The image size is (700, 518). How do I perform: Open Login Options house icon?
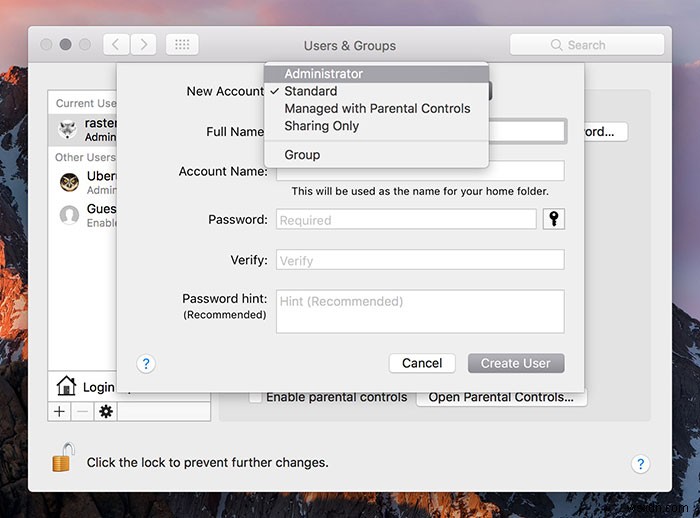tap(66, 386)
